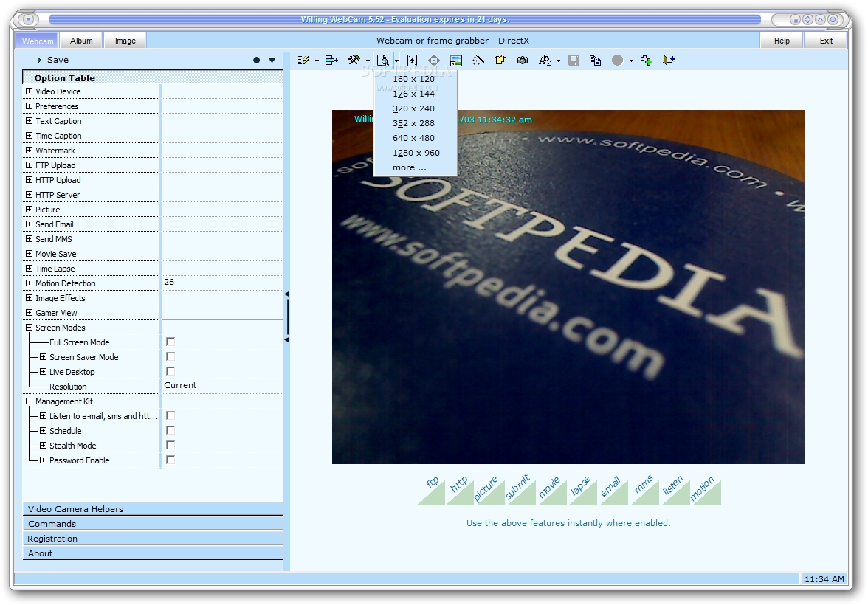Select the Webcam tab
Screen dimensions: 868x605
point(38,41)
